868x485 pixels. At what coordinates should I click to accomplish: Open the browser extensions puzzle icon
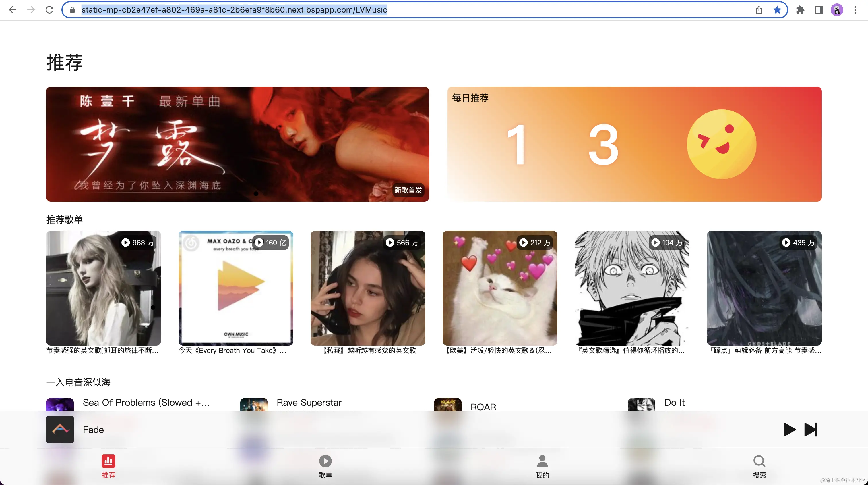pos(800,10)
